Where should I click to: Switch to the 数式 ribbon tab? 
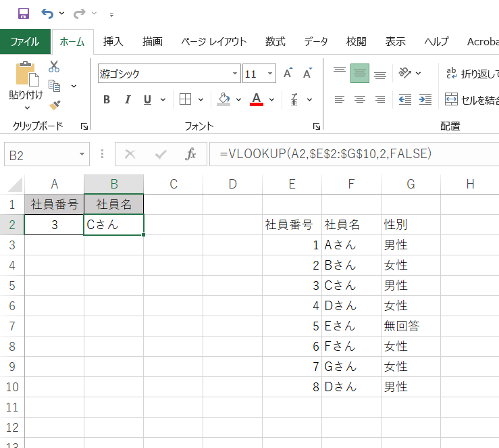(275, 41)
